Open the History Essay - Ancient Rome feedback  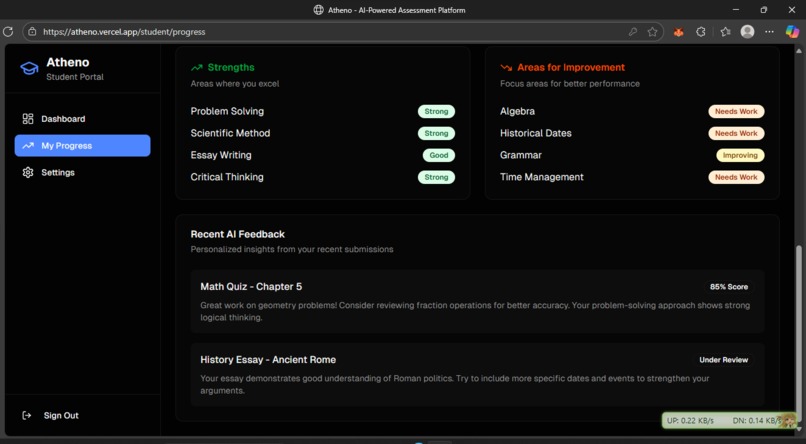pos(477,375)
